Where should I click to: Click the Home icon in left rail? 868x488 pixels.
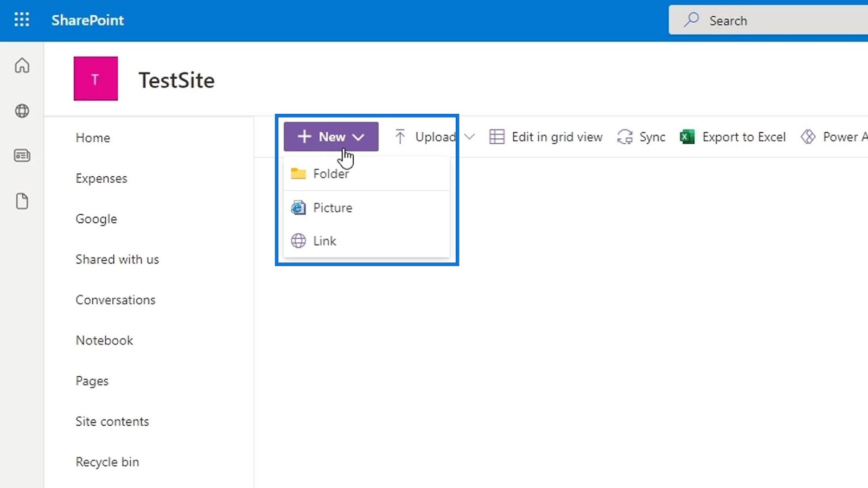tap(22, 66)
